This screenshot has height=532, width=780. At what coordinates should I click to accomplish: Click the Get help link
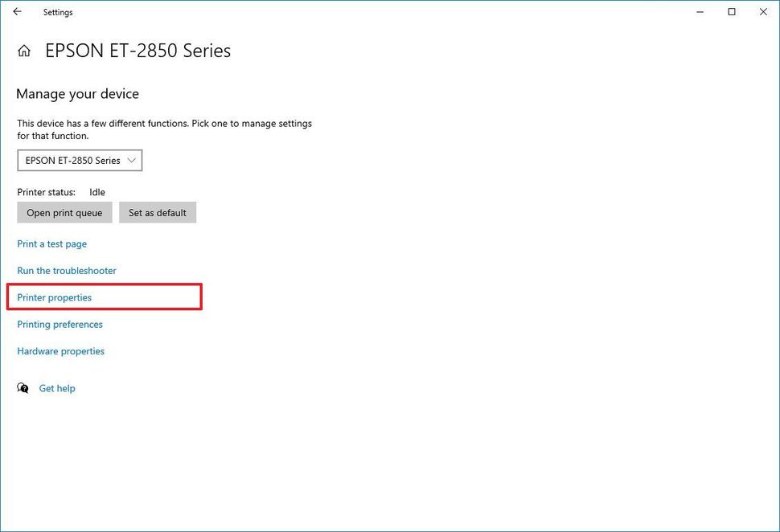[57, 388]
